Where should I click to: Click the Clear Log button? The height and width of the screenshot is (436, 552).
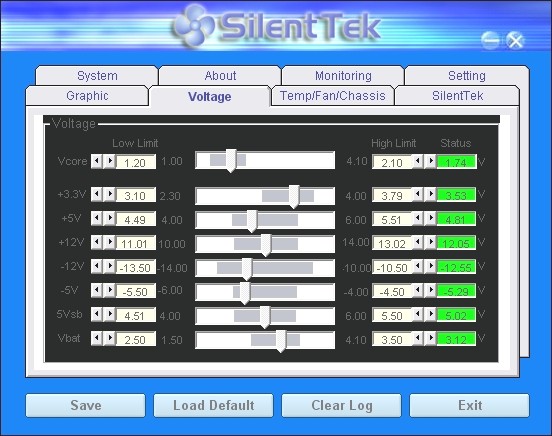click(341, 405)
